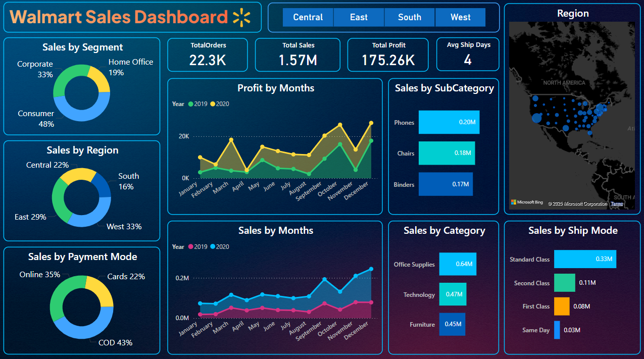Select the Chairs bar in Sales by SubCategory
This screenshot has width=644, height=359.
447,153
